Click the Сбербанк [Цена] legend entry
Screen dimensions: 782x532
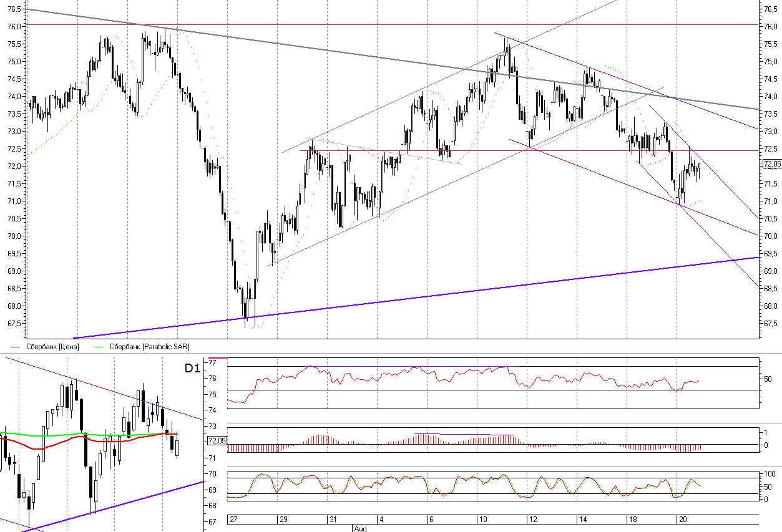[52, 346]
